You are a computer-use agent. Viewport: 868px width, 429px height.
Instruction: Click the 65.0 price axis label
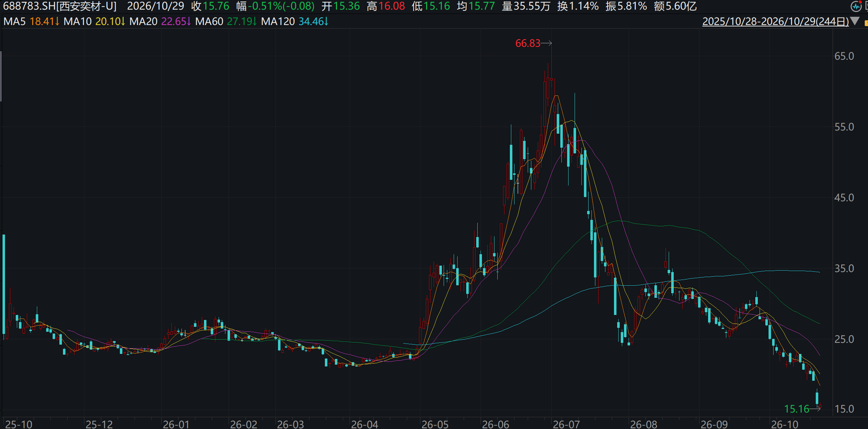(x=844, y=56)
